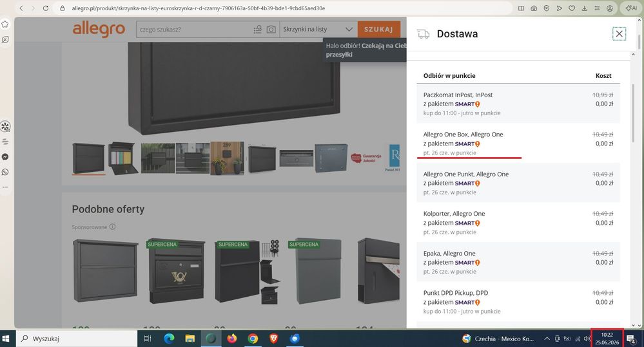Select the mailbox-on-wooden-wall thumbnail with plants
The height and width of the screenshot is (347, 644).
click(x=227, y=158)
